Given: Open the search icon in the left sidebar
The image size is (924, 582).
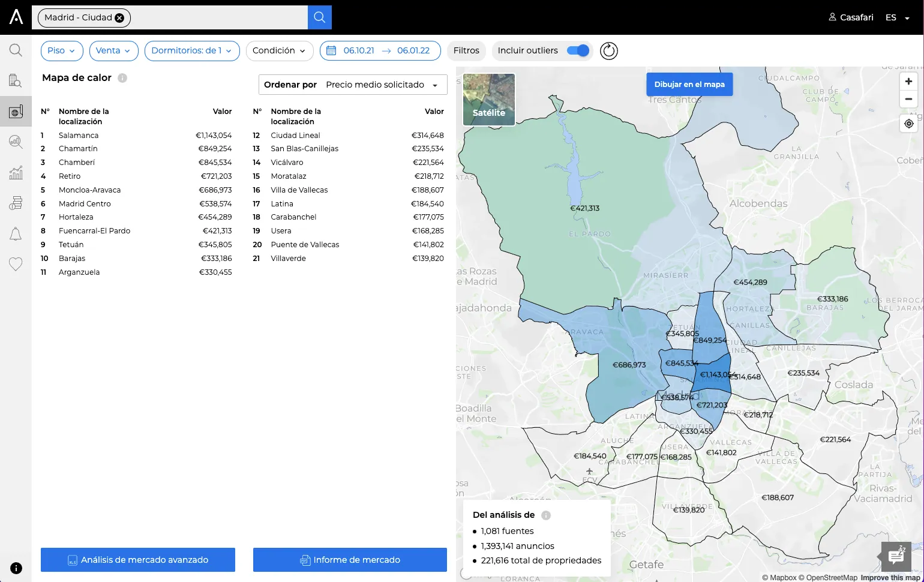Looking at the screenshot, I should 16,50.
